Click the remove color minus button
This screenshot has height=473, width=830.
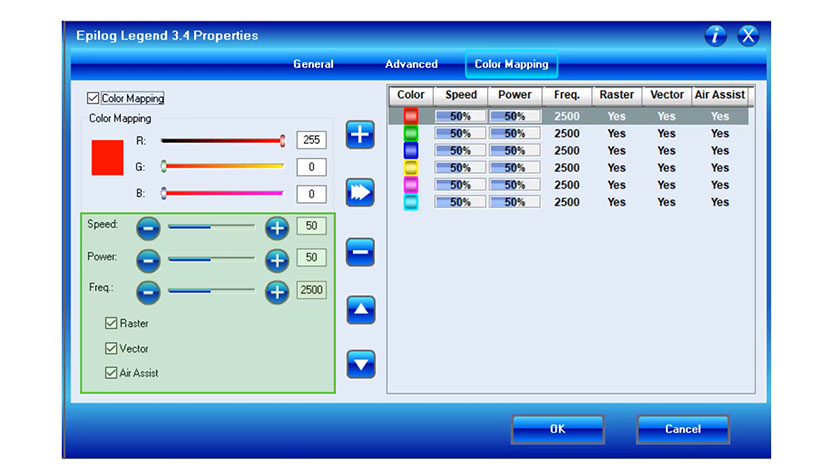click(360, 252)
